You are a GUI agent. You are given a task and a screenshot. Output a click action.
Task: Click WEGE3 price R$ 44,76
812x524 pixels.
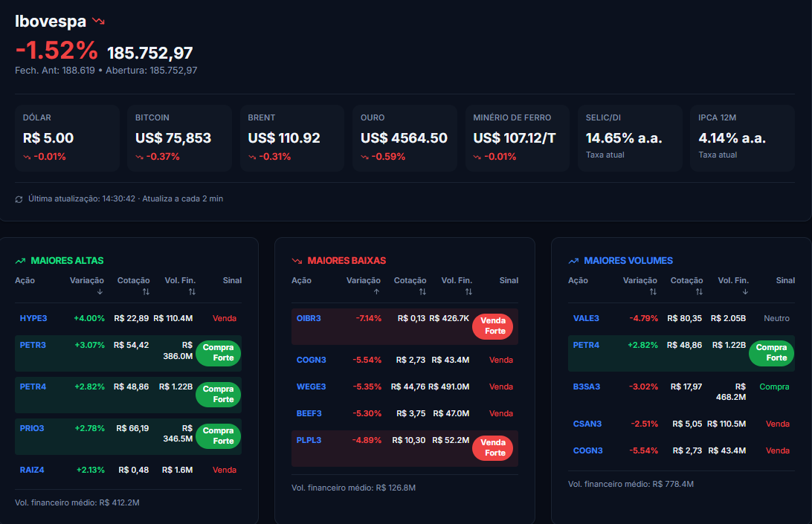click(x=408, y=386)
